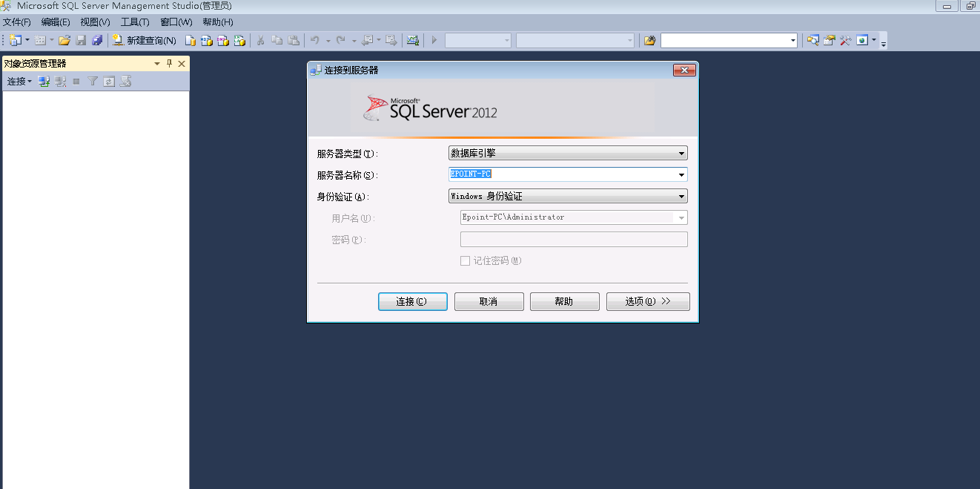Open the Web Browser icon dropdown arrow
Viewport: 980px width, 489px height.
(x=873, y=40)
